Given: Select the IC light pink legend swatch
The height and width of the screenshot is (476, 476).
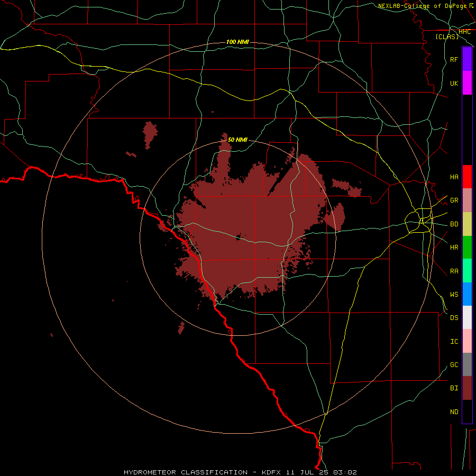Looking at the screenshot, I should point(467,341).
